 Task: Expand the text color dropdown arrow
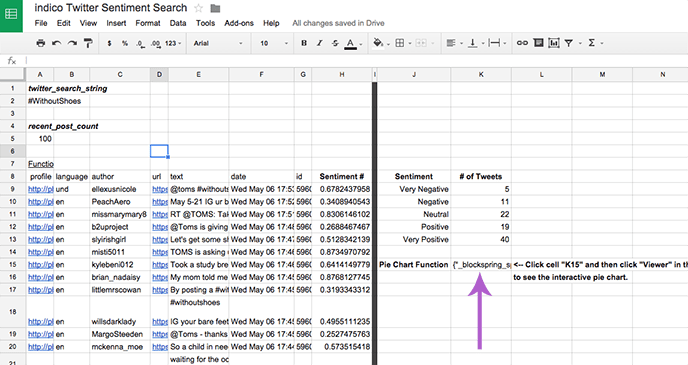point(361,44)
